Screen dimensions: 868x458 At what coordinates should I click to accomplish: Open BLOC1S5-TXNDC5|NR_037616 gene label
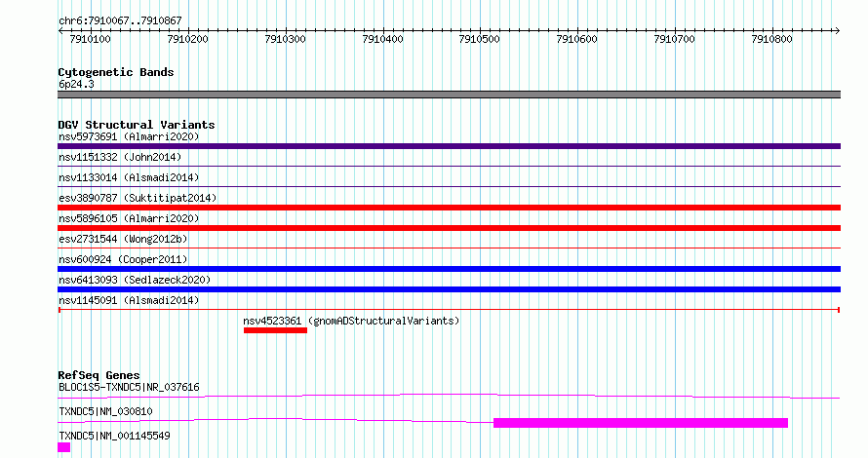129,387
